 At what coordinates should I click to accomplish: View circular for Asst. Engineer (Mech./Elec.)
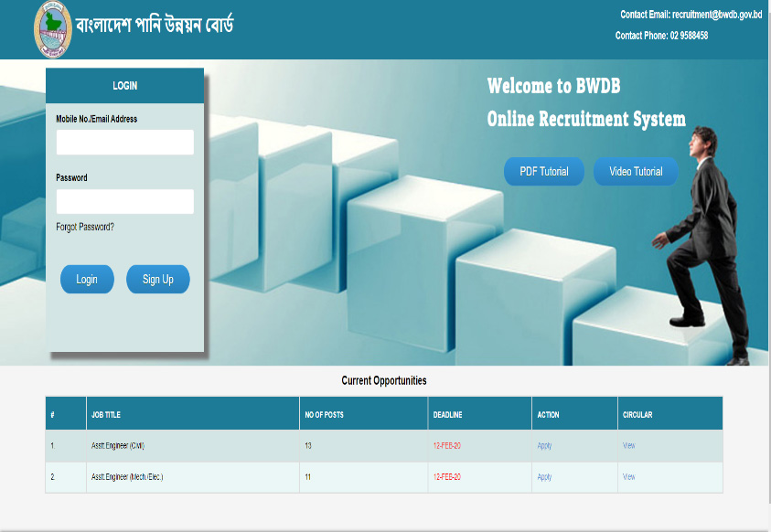tap(628, 477)
